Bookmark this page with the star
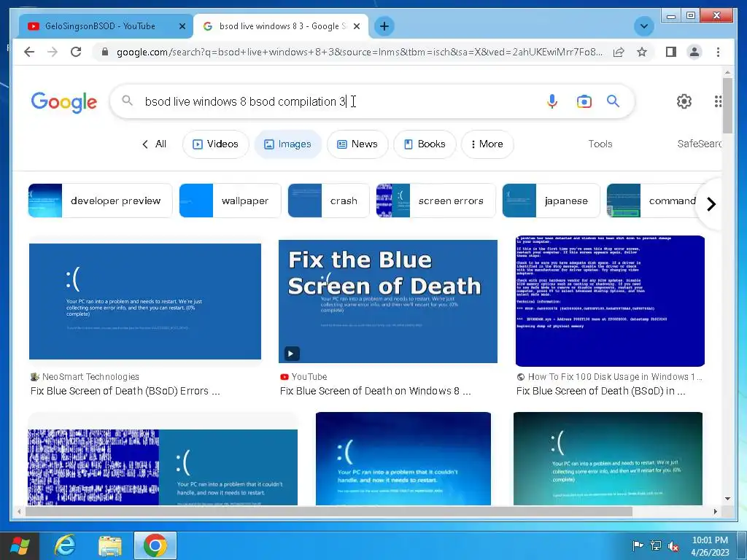Image resolution: width=747 pixels, height=560 pixels. coord(642,52)
